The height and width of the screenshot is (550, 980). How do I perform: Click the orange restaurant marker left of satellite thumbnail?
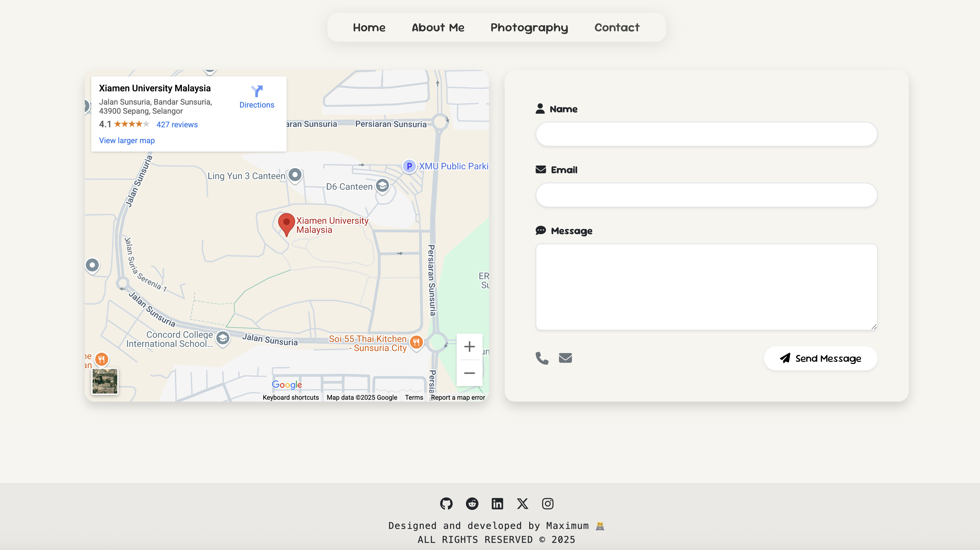(x=101, y=359)
